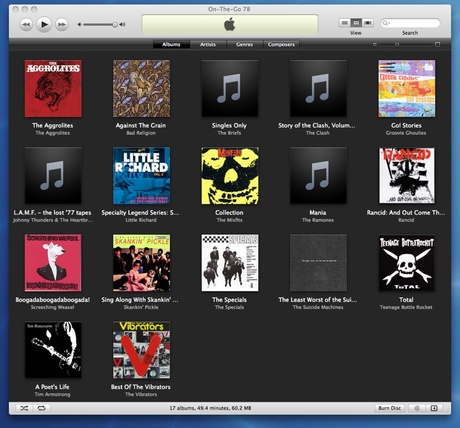Select the Genres tab
Viewport: 460px width, 428px height.
(245, 44)
